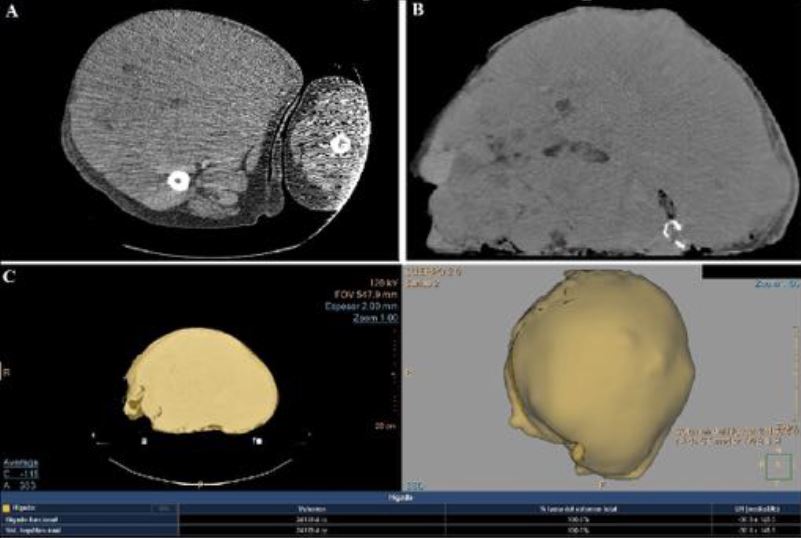
Task: Click the underlined Zoom 1.00 label
Action: pos(376,317)
